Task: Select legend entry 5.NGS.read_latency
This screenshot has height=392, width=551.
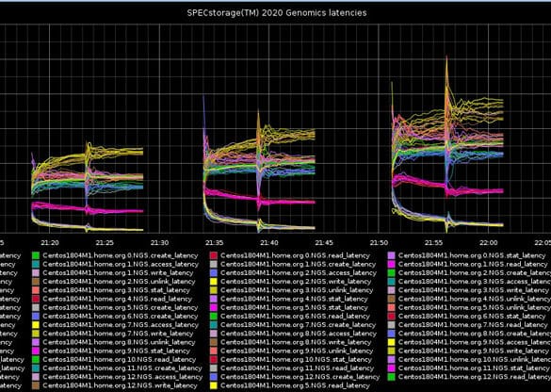Action: [x=295, y=385]
